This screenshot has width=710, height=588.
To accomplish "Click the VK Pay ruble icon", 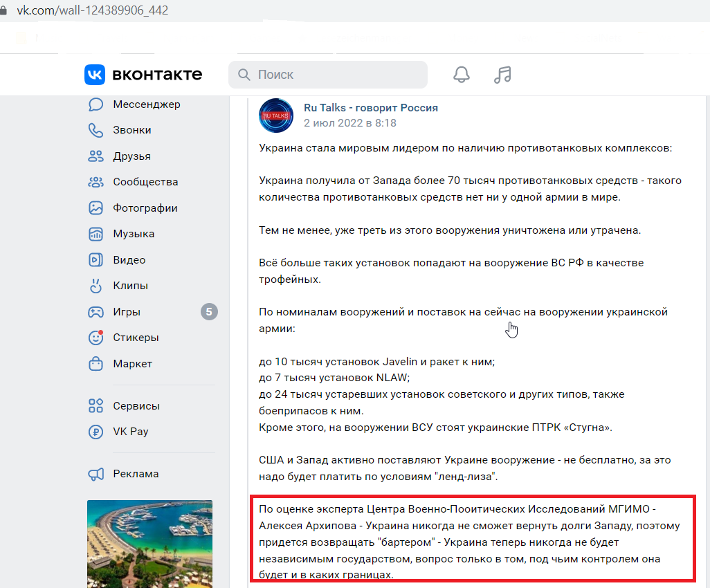I will [95, 432].
